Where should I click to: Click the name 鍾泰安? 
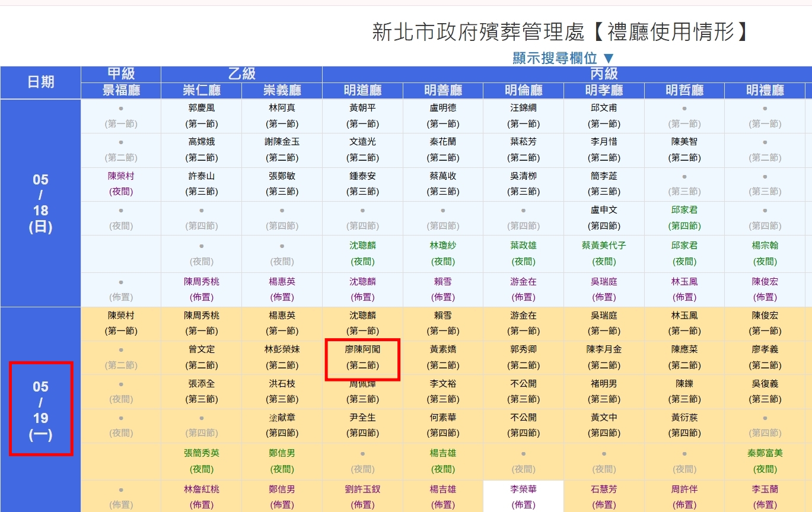point(362,176)
